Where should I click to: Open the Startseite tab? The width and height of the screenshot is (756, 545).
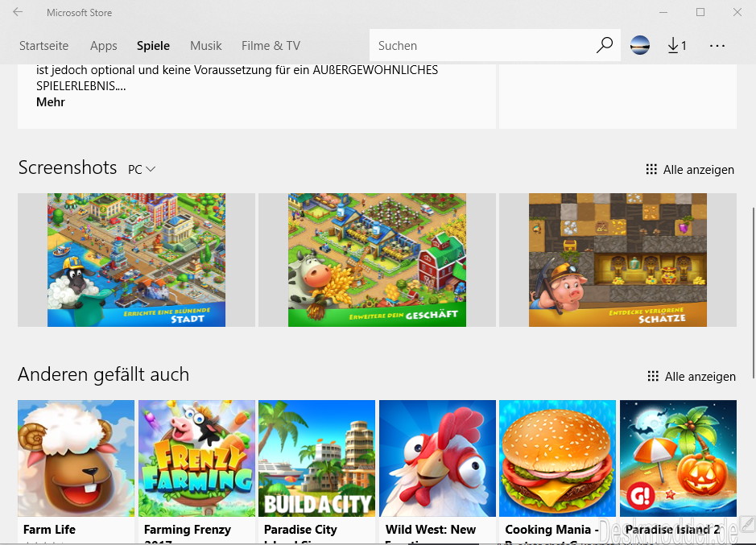coord(43,46)
